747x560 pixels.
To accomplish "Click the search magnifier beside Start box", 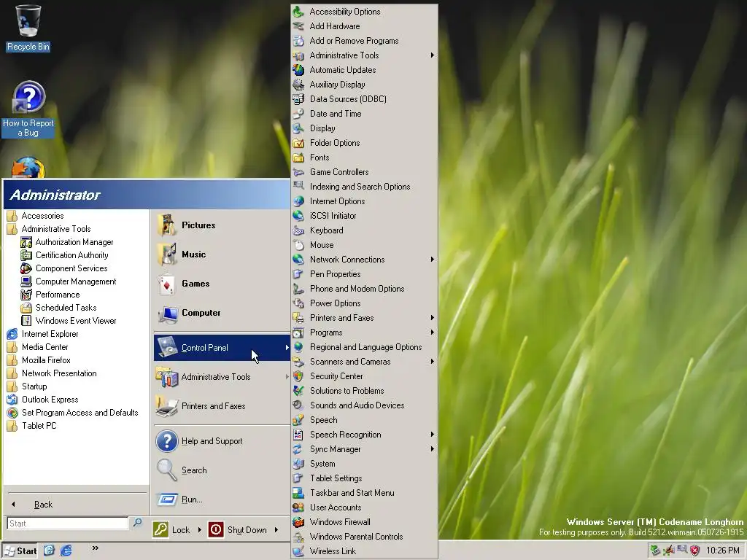I will 137,523.
